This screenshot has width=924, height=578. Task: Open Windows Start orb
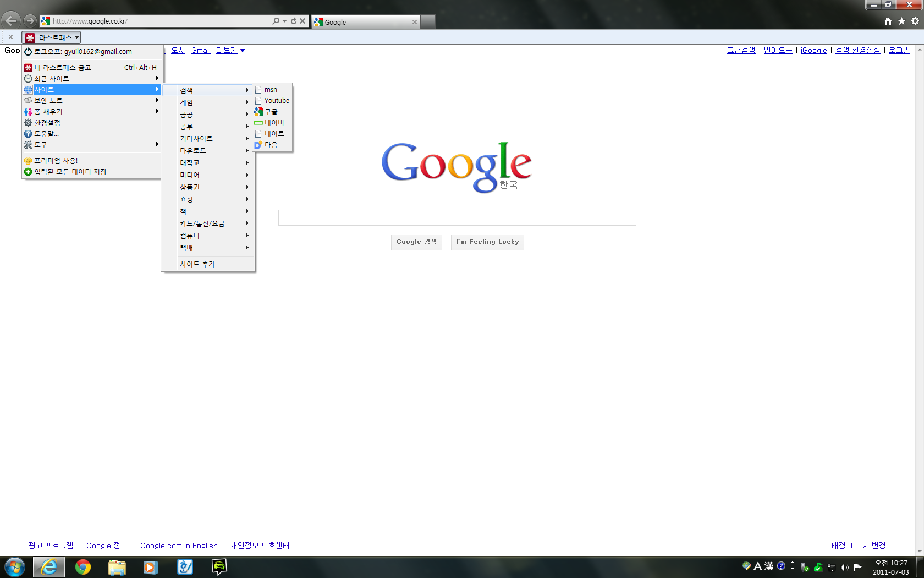(15, 567)
